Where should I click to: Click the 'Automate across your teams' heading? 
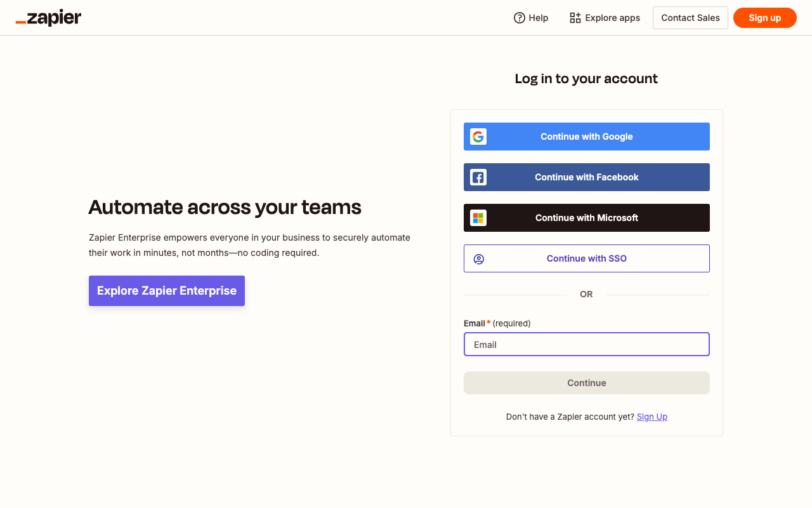[225, 207]
